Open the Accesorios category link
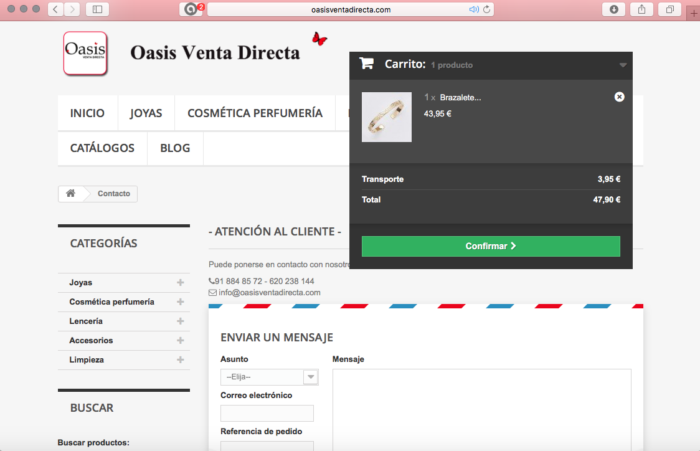Screen dimensions: 700x451 91,340
